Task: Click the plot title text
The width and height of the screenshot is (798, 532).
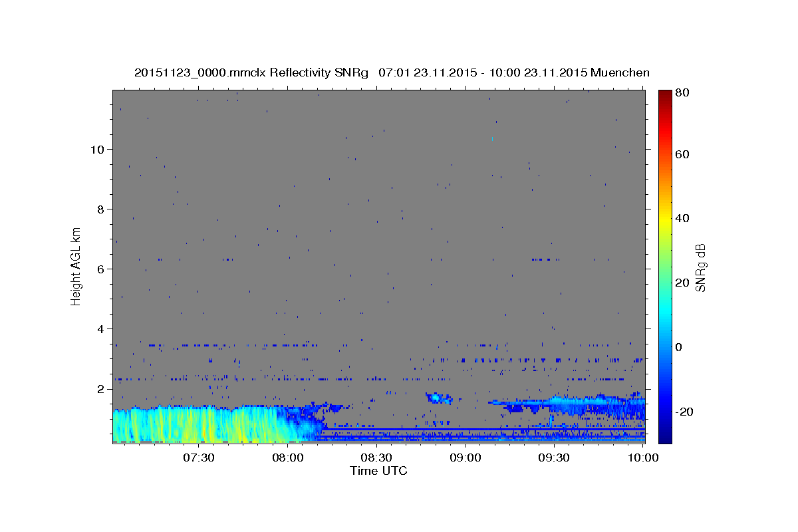Action: click(x=392, y=72)
